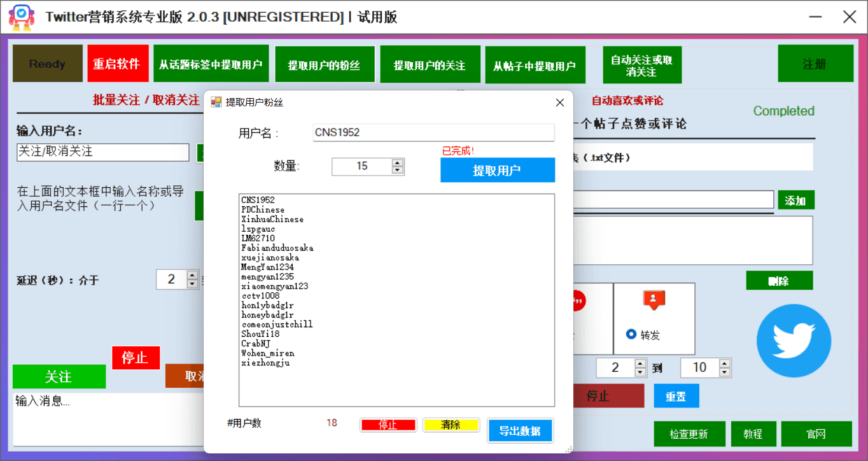
Task: Click the retweet speech bubble icon above 转发
Action: pyautogui.click(x=654, y=300)
